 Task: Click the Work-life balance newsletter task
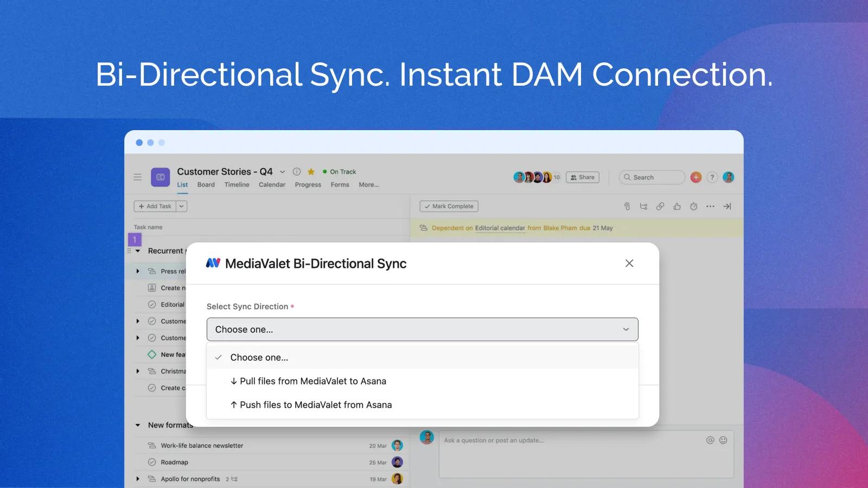click(202, 446)
